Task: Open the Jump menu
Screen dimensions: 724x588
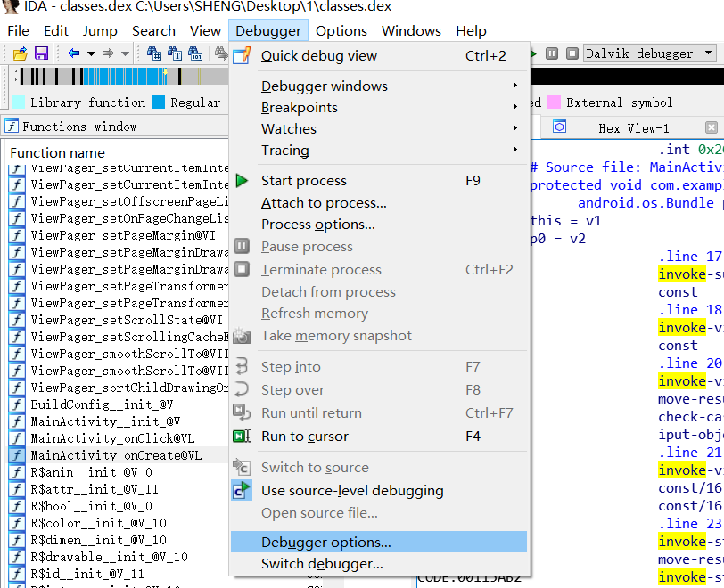Action: pyautogui.click(x=100, y=31)
